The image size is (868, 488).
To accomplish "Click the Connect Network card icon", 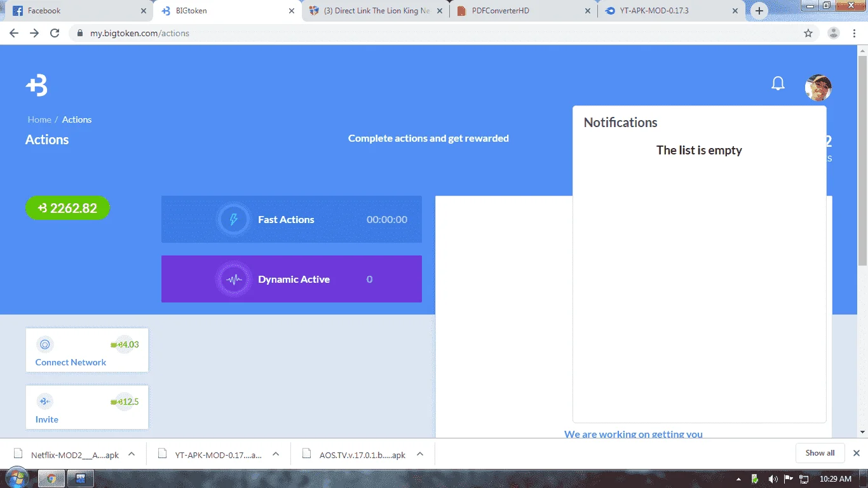I will click(44, 345).
